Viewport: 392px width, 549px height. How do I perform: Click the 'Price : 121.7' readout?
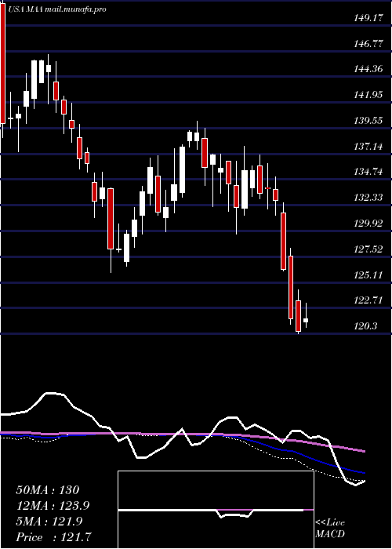click(x=54, y=537)
